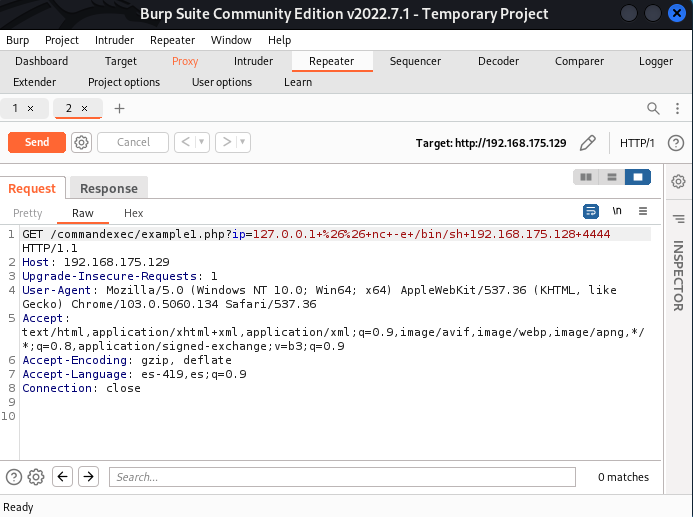
Task: Edit target with the pencil icon
Action: (587, 143)
